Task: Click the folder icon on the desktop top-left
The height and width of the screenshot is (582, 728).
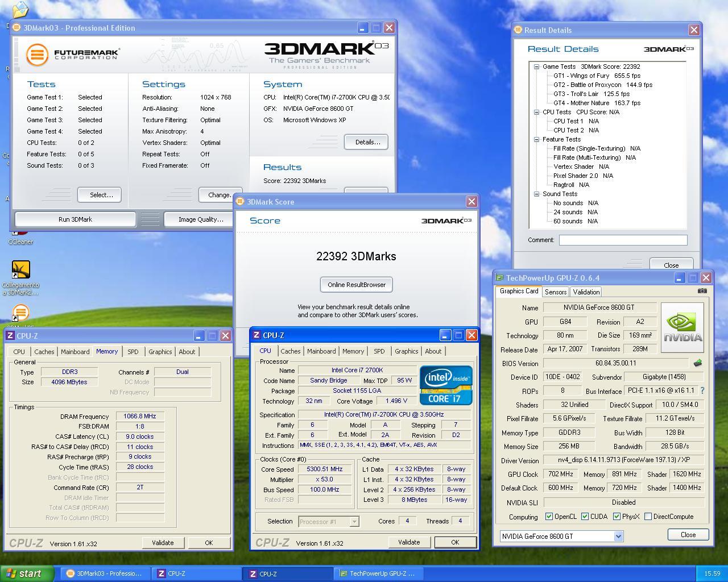Action: coord(20,10)
